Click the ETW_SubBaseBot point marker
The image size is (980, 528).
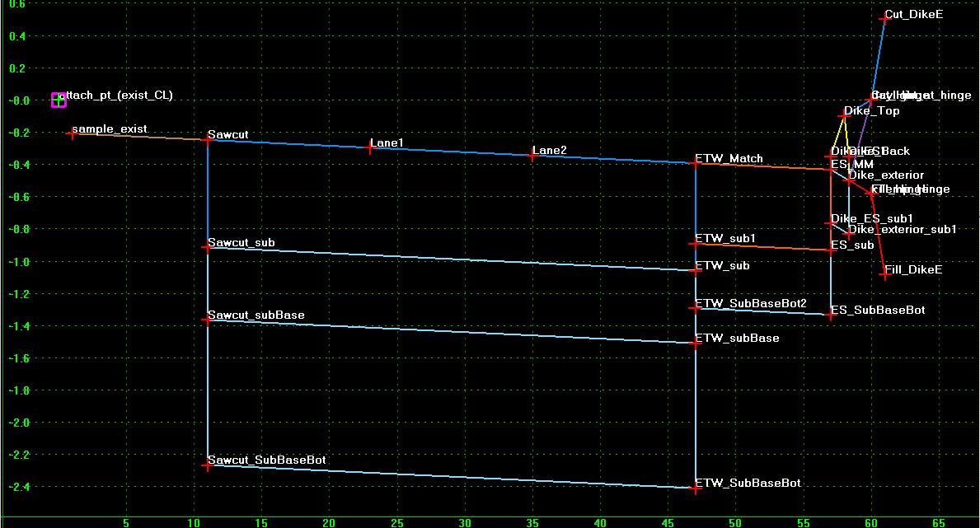tap(695, 488)
